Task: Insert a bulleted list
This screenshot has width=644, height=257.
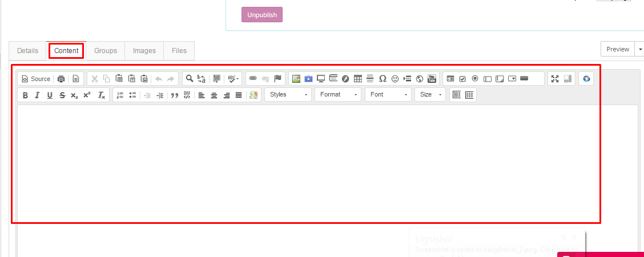Action: pyautogui.click(x=132, y=95)
